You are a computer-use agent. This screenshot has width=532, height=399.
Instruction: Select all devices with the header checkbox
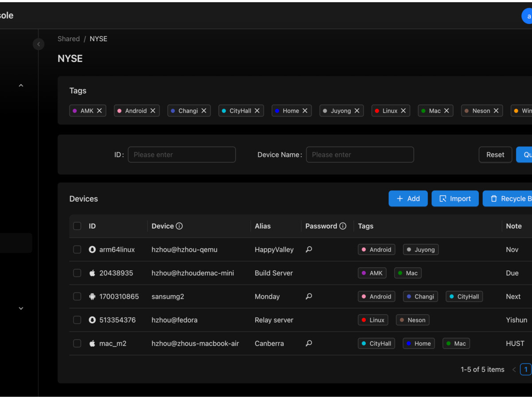coord(77,226)
